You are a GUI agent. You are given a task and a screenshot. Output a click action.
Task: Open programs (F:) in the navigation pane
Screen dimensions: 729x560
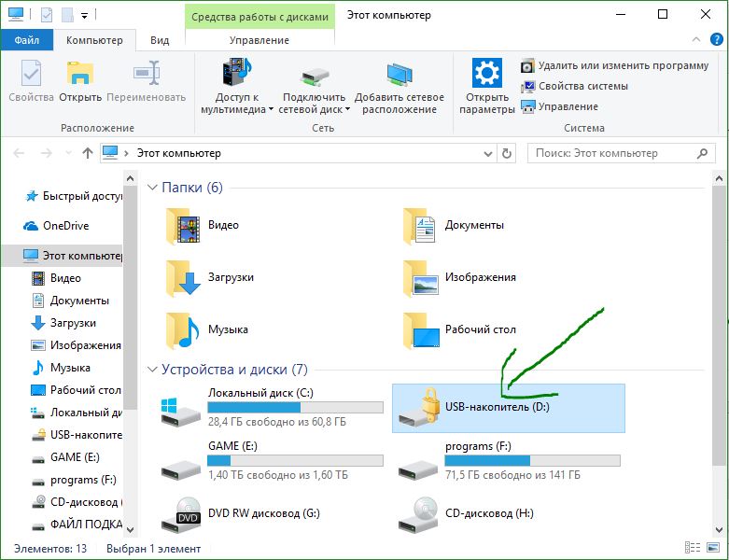(74, 480)
